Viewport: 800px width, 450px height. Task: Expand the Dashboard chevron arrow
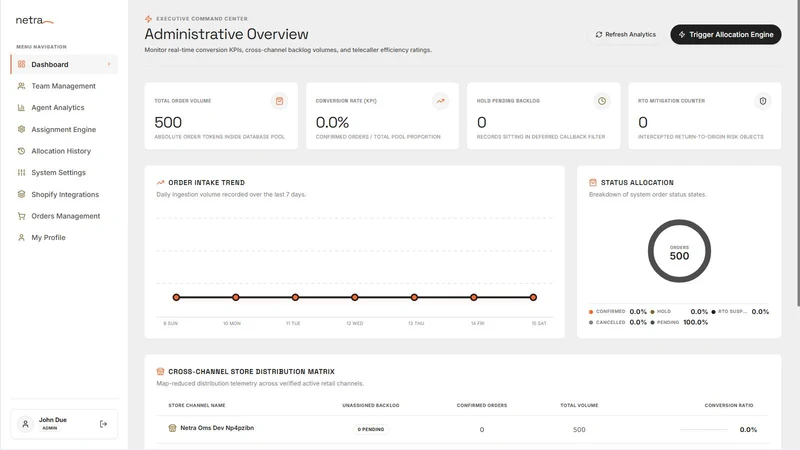[109, 64]
